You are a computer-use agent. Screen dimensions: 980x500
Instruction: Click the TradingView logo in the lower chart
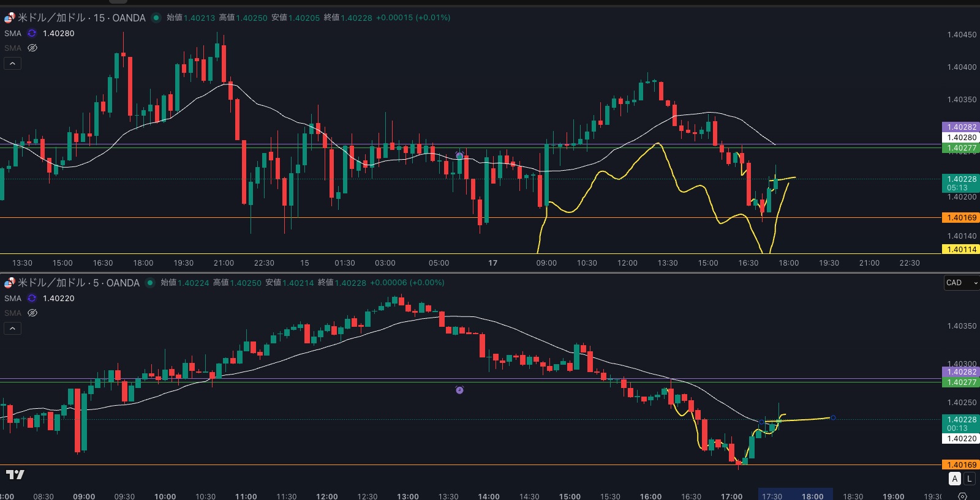click(15, 475)
